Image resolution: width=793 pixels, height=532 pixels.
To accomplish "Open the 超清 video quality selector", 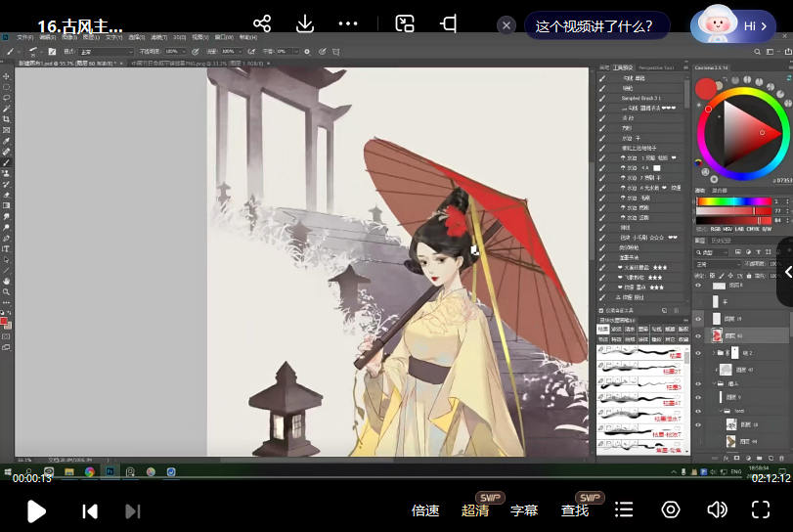I will pyautogui.click(x=475, y=510).
